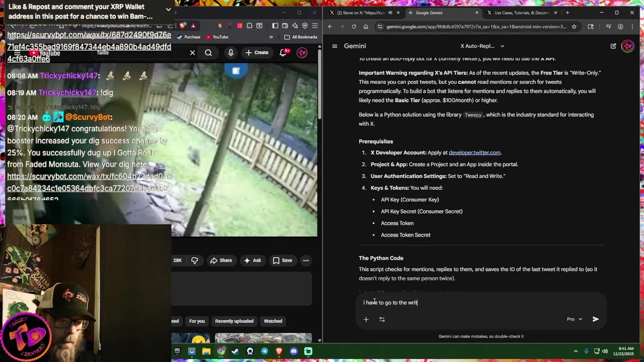Open the Brave extensions puzzle icon
644x362 pixels.
(249, 26)
